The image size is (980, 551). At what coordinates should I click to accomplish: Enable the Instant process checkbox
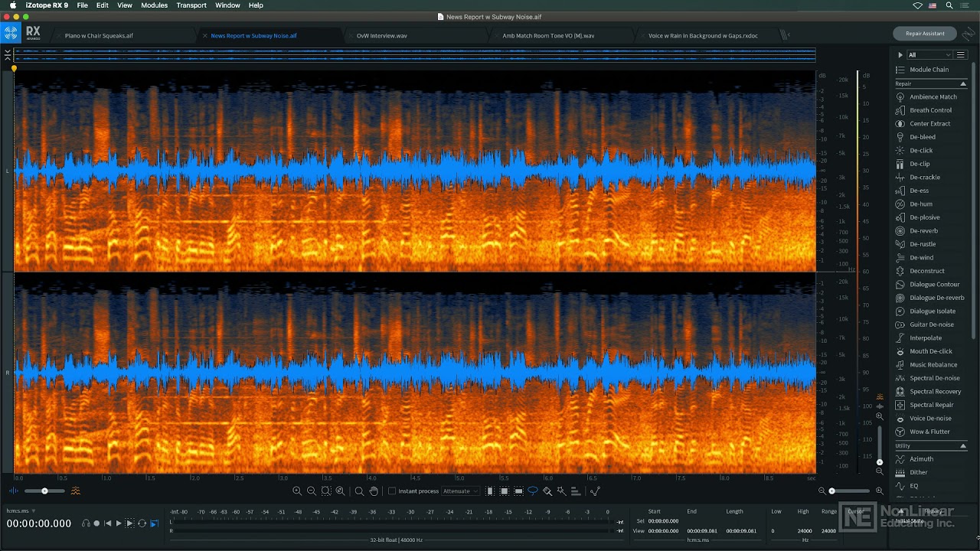coord(392,491)
